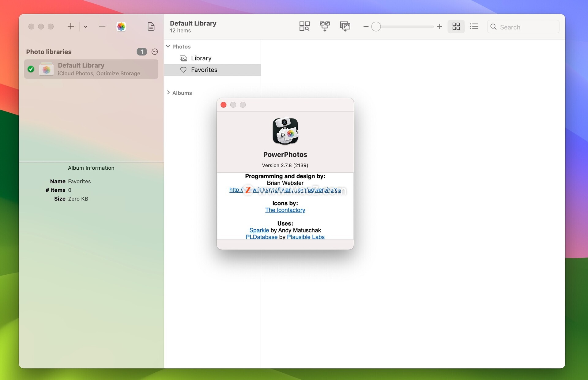Close the PowerPhotos about window
588x380 pixels.
(x=224, y=105)
